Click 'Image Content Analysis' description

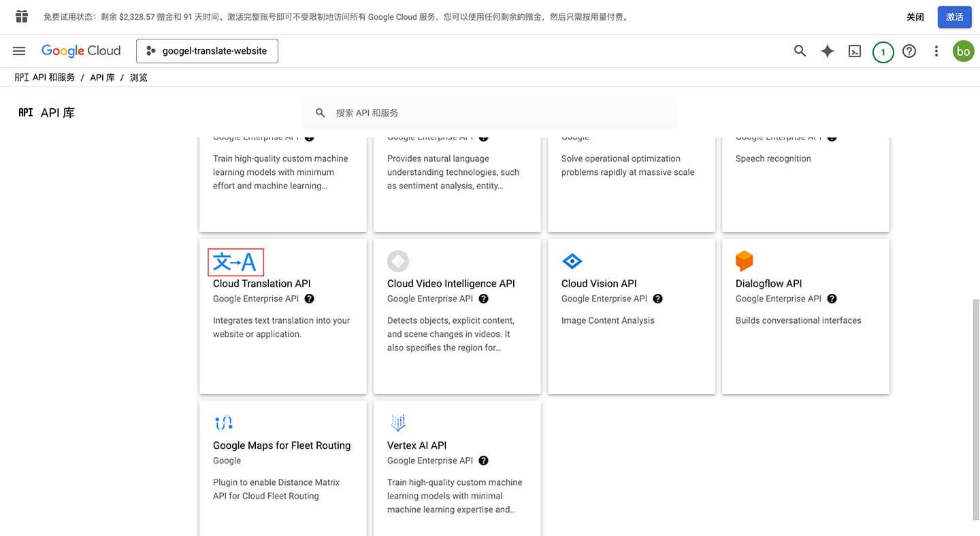click(x=608, y=320)
